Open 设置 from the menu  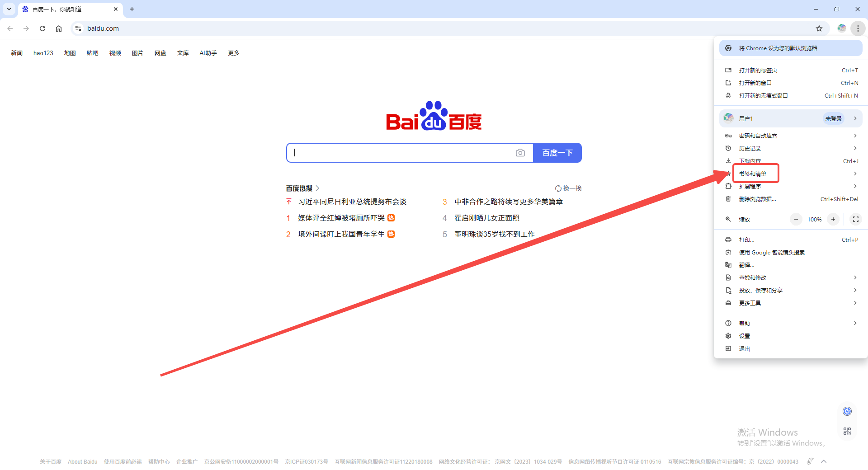(x=791, y=336)
